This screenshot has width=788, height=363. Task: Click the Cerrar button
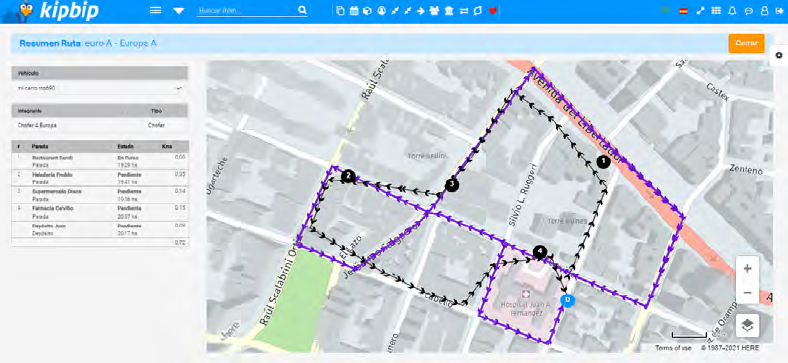(x=746, y=43)
